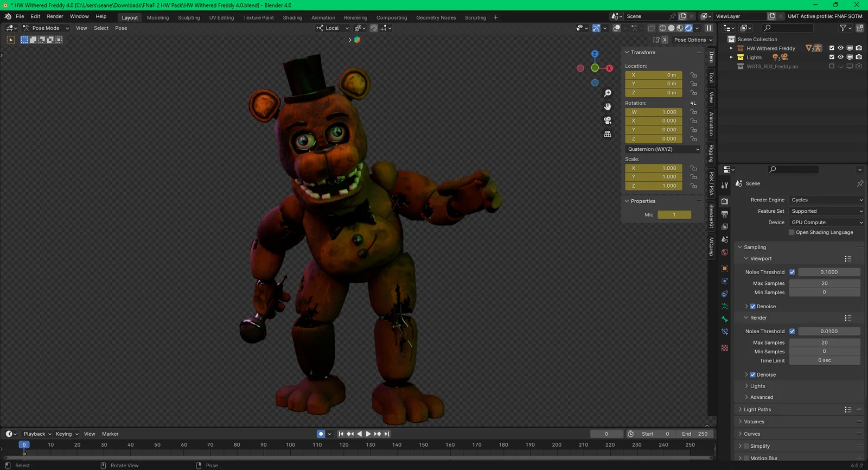Uncheck HW Withered Freddy collection exclude checkbox

(832, 48)
